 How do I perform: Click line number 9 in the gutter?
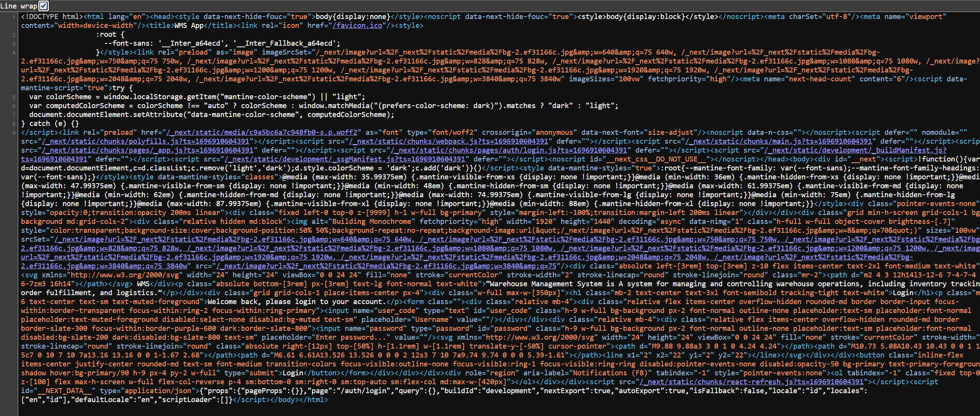[x=13, y=132]
